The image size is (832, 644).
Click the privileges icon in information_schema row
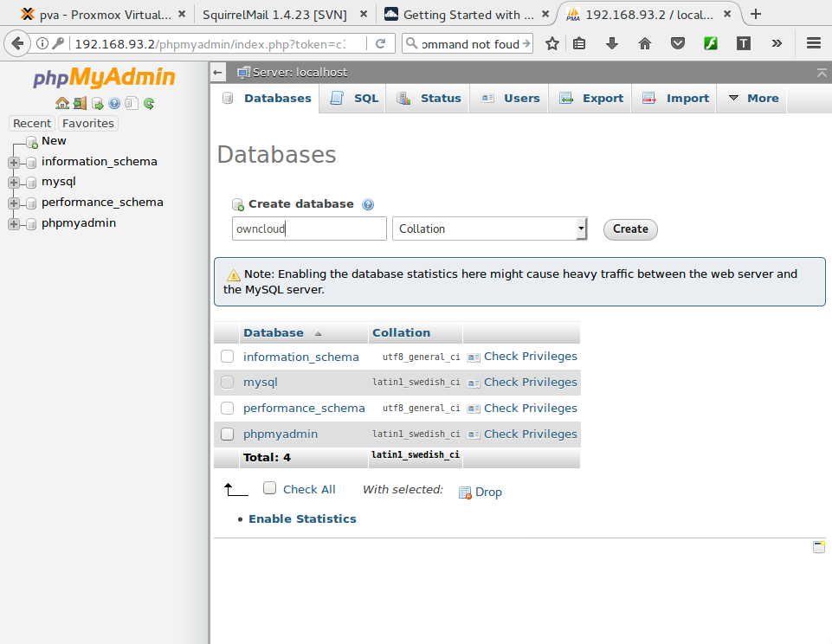pyautogui.click(x=474, y=357)
